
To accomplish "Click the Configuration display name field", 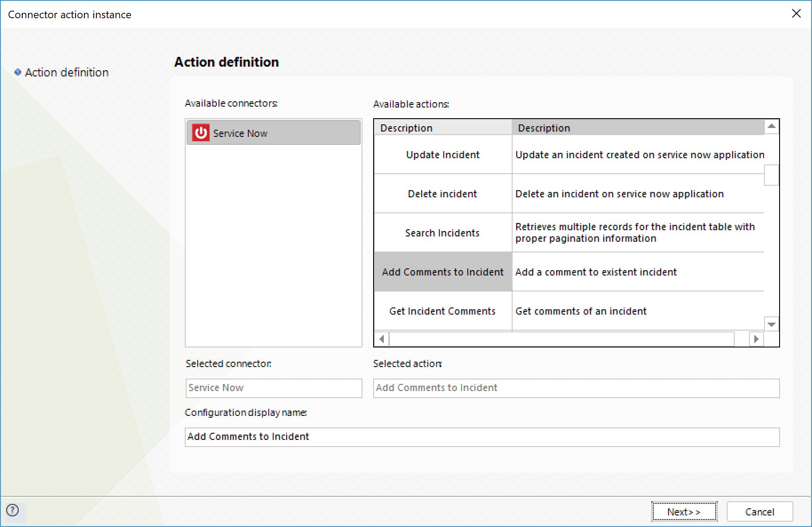I will (x=482, y=437).
